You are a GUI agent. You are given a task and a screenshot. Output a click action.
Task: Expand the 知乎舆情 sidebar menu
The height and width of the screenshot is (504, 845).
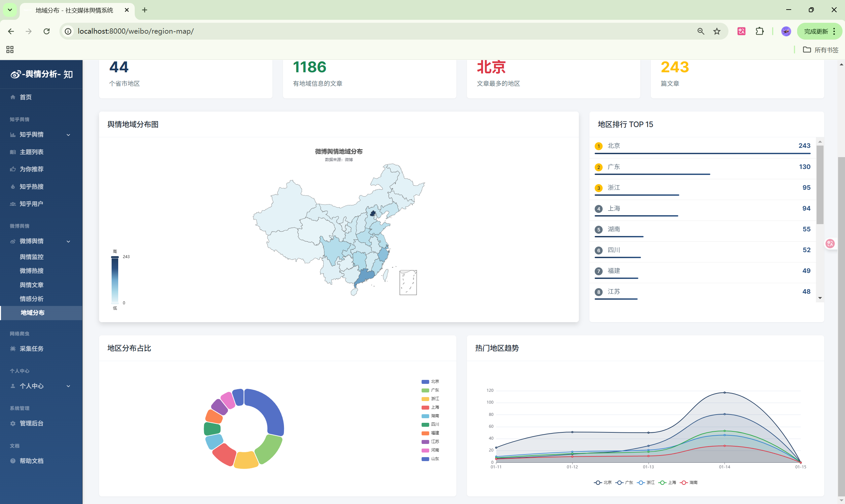(x=68, y=135)
